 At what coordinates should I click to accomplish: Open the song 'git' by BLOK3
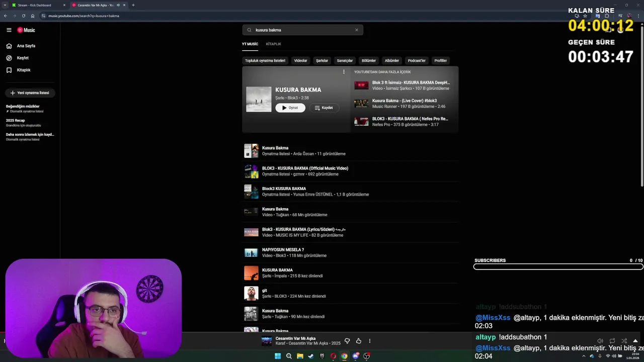coord(351,293)
